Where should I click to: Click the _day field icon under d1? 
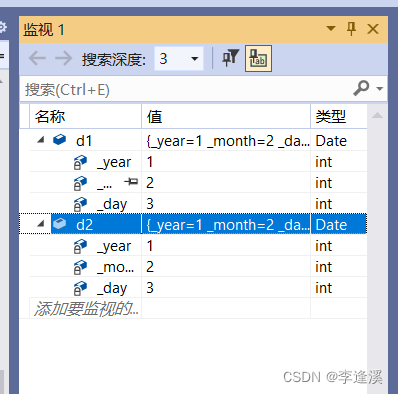tap(80, 204)
